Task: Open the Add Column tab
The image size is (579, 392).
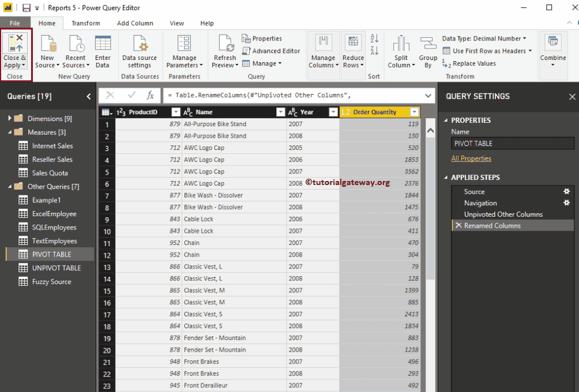Action: 135,23
